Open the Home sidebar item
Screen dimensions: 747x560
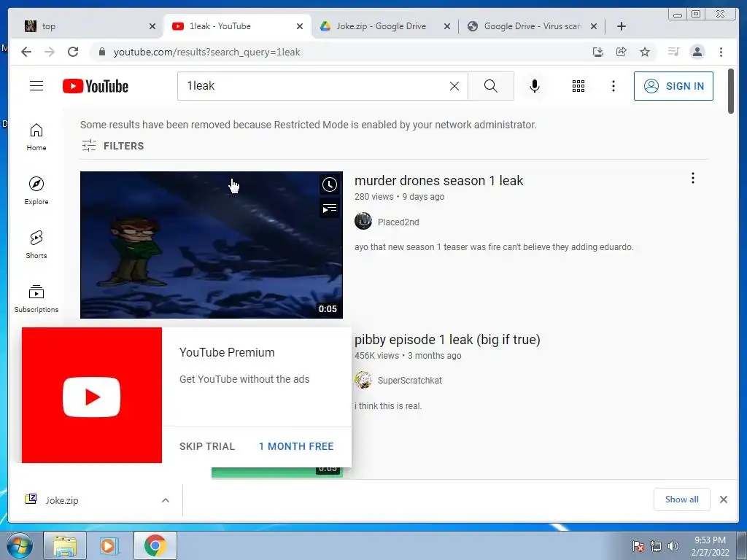(x=36, y=137)
